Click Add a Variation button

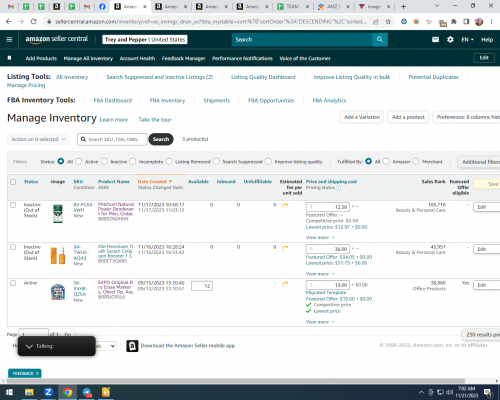[362, 117]
